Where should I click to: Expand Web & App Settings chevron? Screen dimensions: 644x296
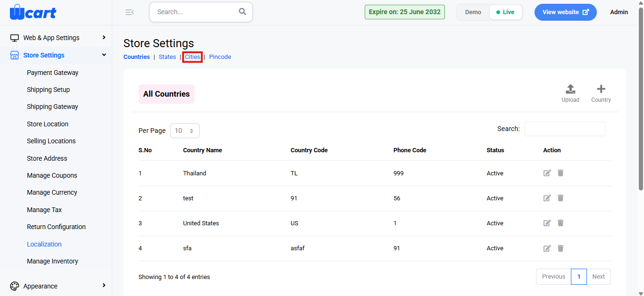pos(104,37)
